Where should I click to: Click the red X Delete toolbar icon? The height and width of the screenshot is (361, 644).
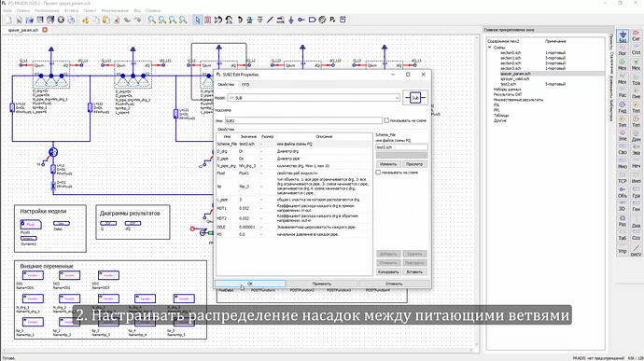[117, 20]
